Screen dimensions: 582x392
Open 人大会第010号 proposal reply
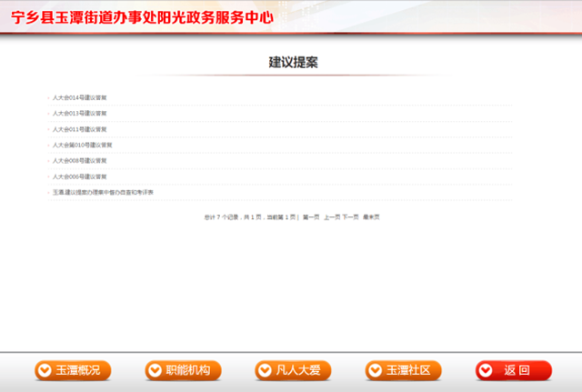(82, 145)
